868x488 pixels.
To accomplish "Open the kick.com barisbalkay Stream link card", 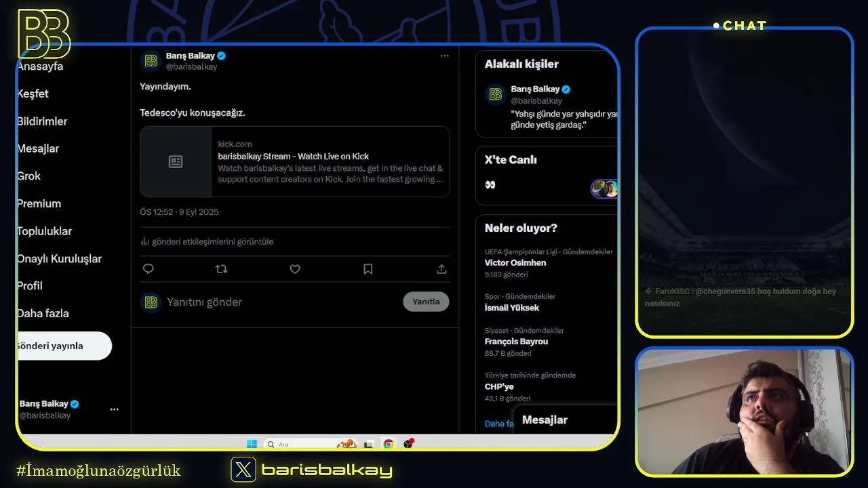I will 295,161.
